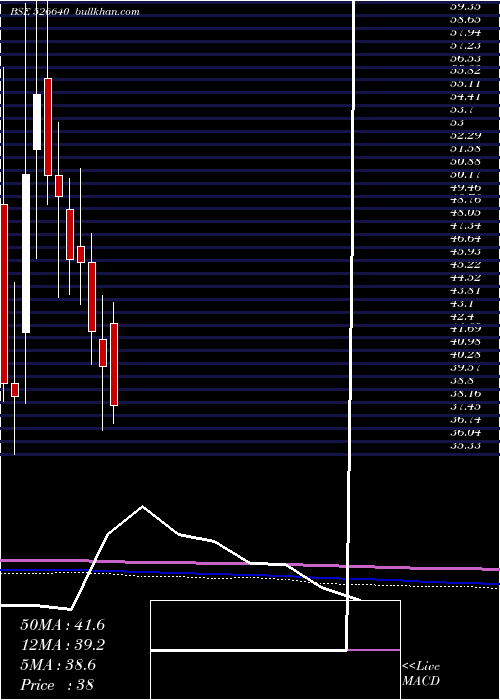Click the 36.04 price axis label
The image size is (500, 700).
click(465, 432)
